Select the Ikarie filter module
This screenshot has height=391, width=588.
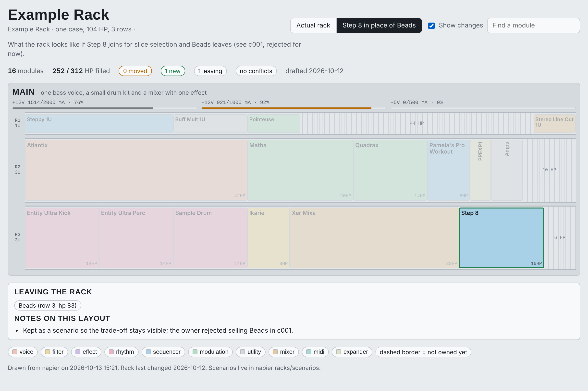pyautogui.click(x=269, y=238)
